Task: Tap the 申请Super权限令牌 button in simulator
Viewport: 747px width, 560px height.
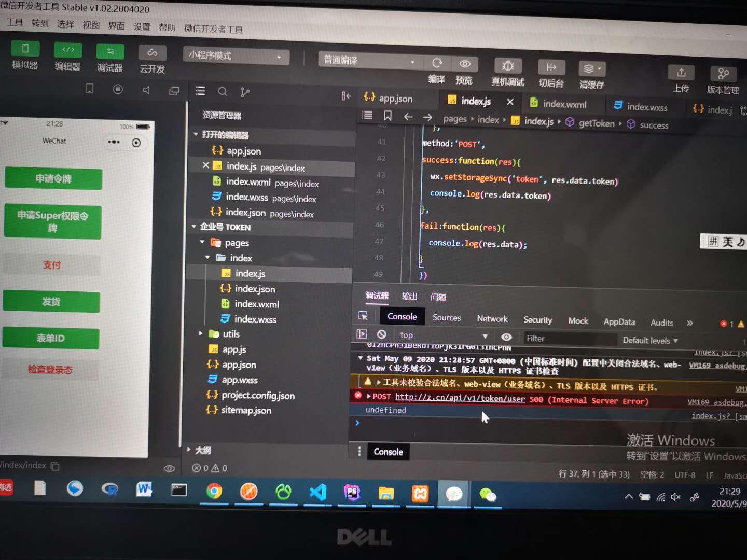Action: pos(52,221)
